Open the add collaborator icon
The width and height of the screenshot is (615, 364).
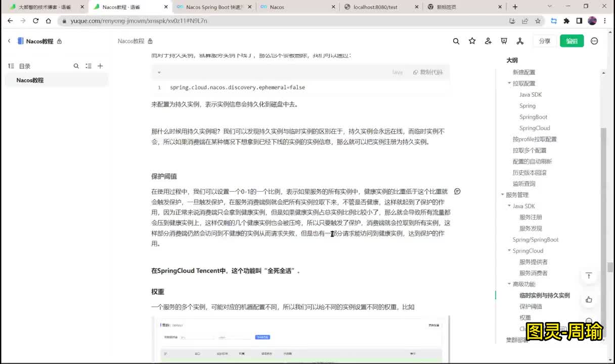click(x=488, y=41)
